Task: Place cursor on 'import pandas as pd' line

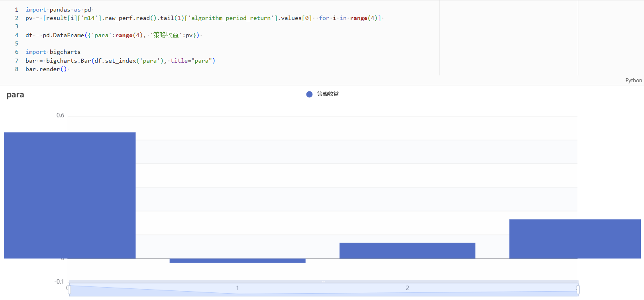Action: point(58,10)
